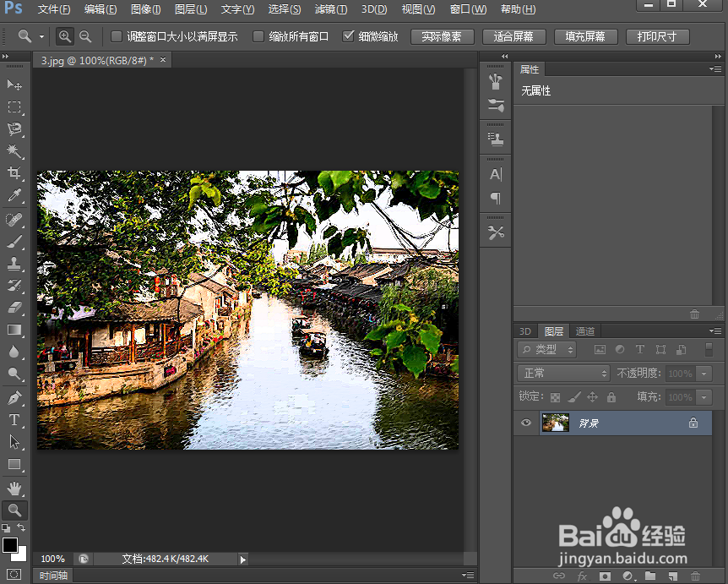Enable 缩放所有窗口 checkbox
The image size is (728, 584).
coord(258,36)
